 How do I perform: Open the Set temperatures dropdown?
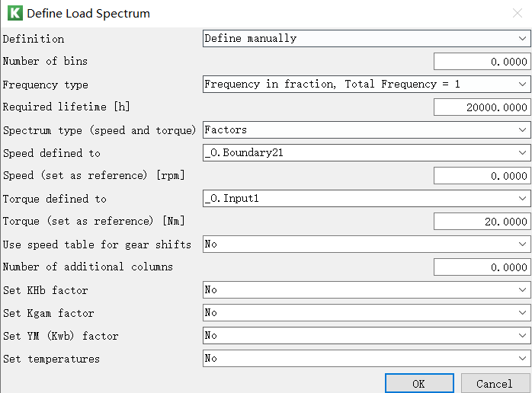coord(367,359)
